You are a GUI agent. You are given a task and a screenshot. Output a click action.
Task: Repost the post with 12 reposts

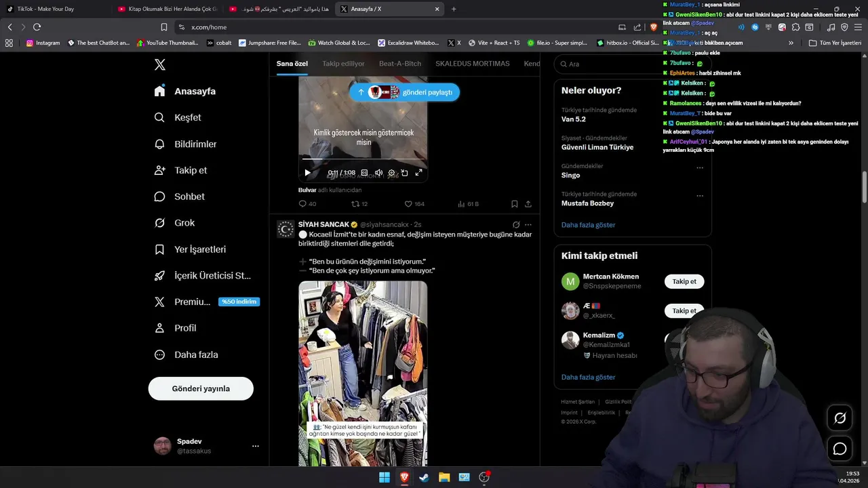coord(359,204)
